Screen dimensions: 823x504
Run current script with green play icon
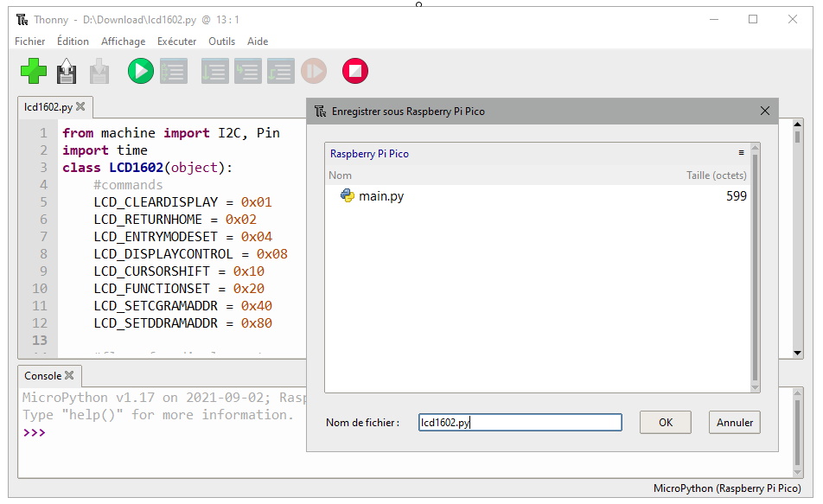click(x=140, y=71)
